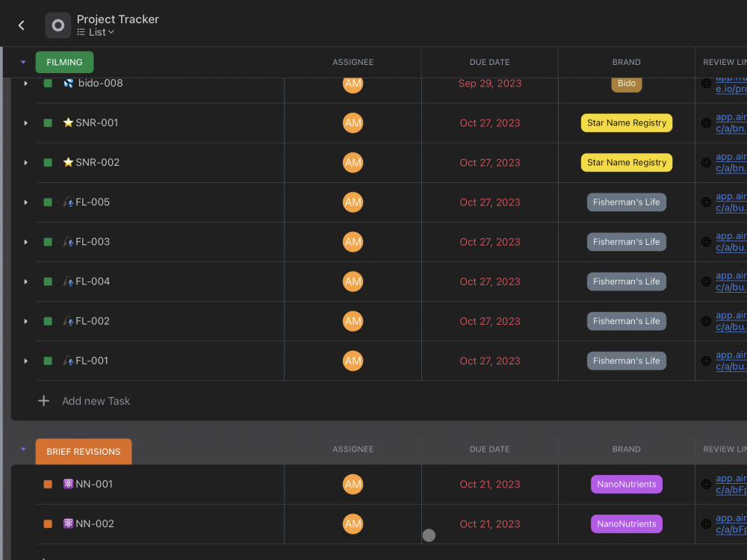The width and height of the screenshot is (747, 560).
Task: Click the Oct 27, 2023 due date for FL-005
Action: pos(489,202)
